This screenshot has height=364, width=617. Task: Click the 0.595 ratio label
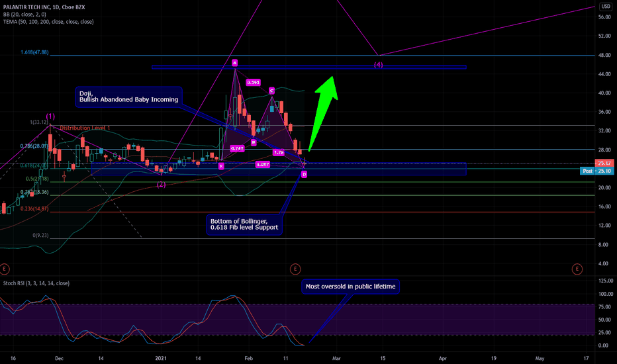pyautogui.click(x=253, y=82)
